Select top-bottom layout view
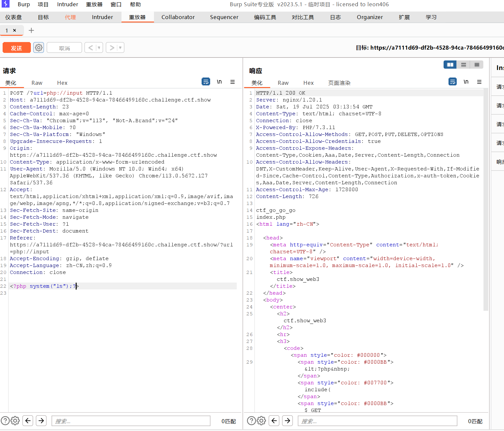This screenshot has width=504, height=431. tap(464, 65)
